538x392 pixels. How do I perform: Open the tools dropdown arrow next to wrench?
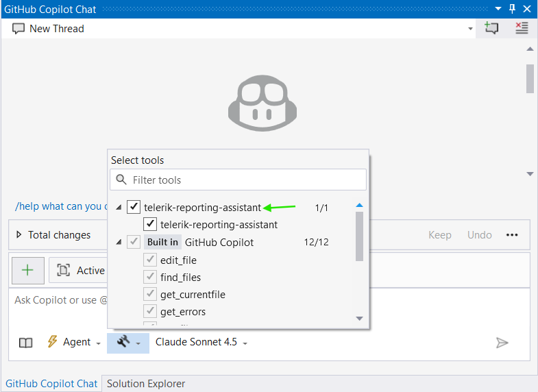(x=138, y=343)
